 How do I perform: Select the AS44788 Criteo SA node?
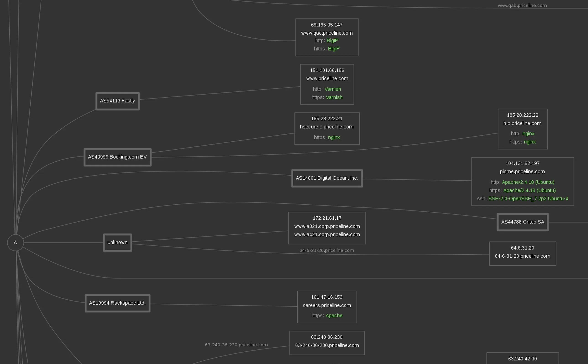tap(522, 222)
